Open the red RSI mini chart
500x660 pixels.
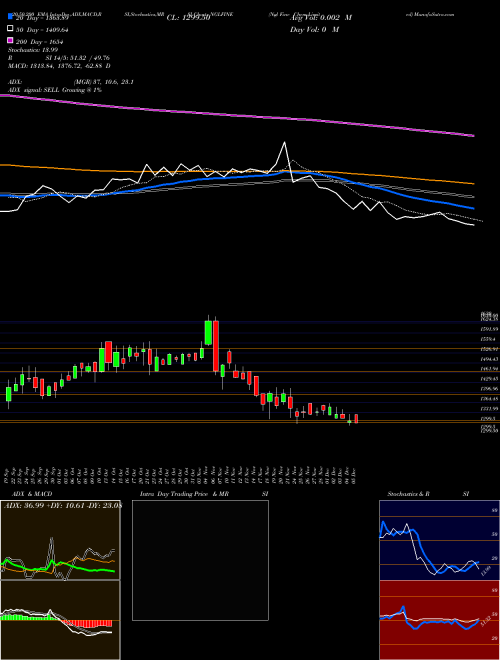439,620
